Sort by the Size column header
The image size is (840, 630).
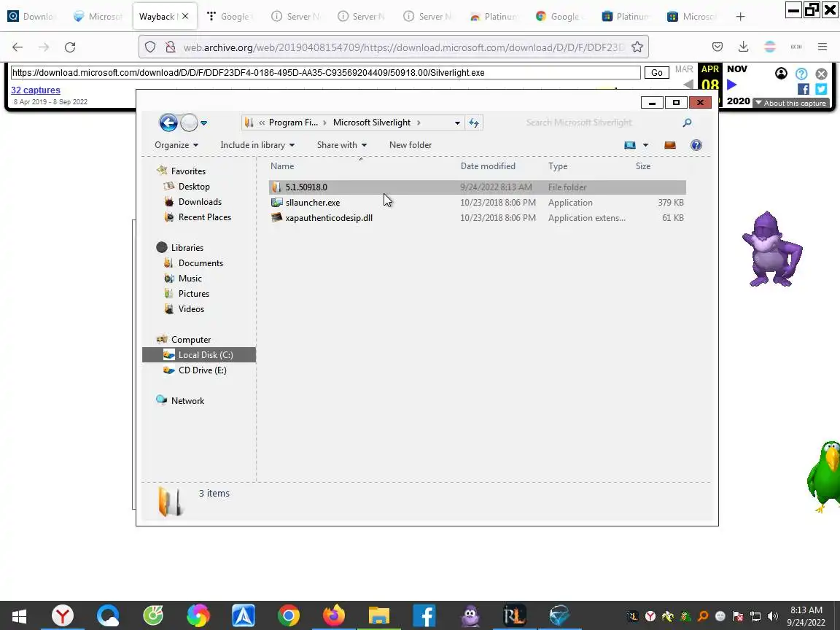click(x=643, y=166)
